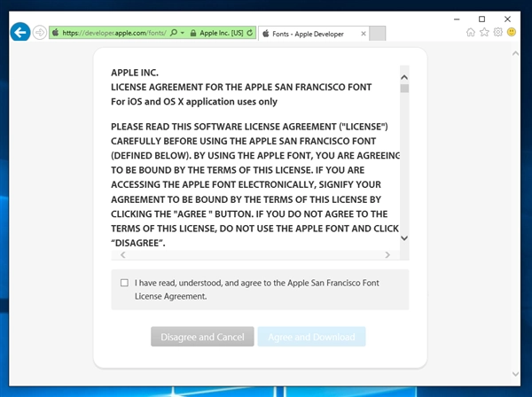Click page scroll down arrow at right edge
Viewport: 532px width, 397px height.
coord(515,374)
